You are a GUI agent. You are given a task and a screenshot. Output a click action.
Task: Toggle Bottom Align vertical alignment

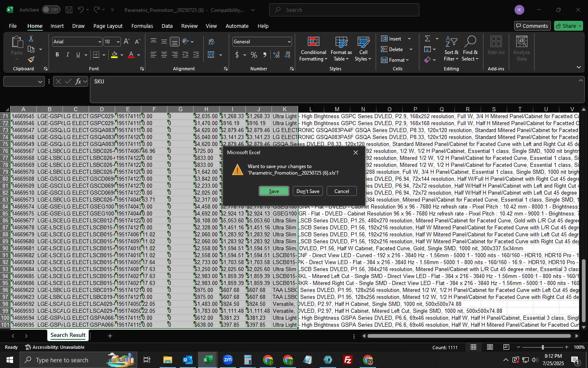pyautogui.click(x=175, y=42)
